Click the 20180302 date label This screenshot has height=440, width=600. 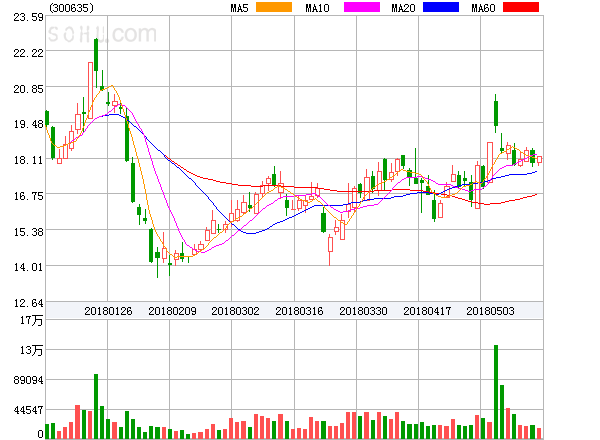click(235, 311)
